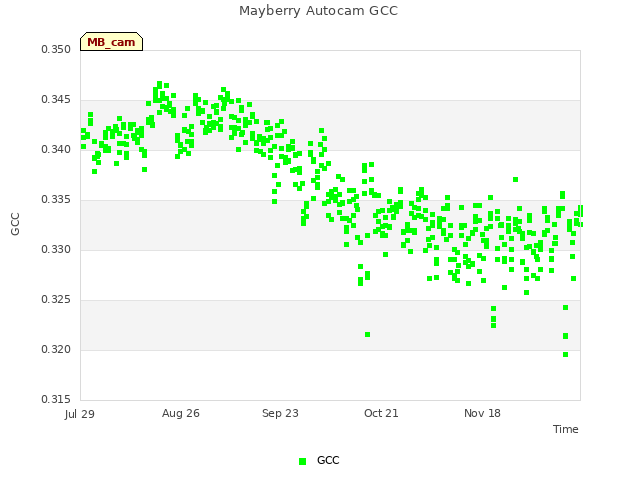Click the vertical GCC y-axis title

pos(15,224)
